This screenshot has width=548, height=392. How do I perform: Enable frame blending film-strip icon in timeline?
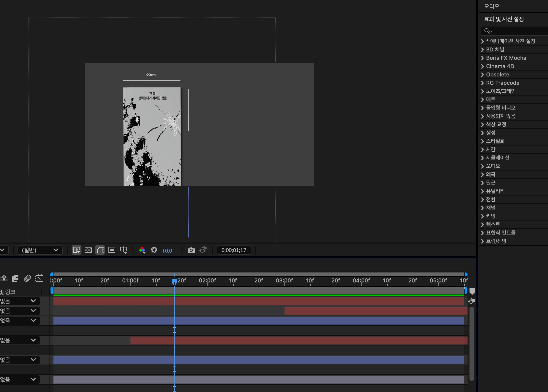[x=16, y=278]
